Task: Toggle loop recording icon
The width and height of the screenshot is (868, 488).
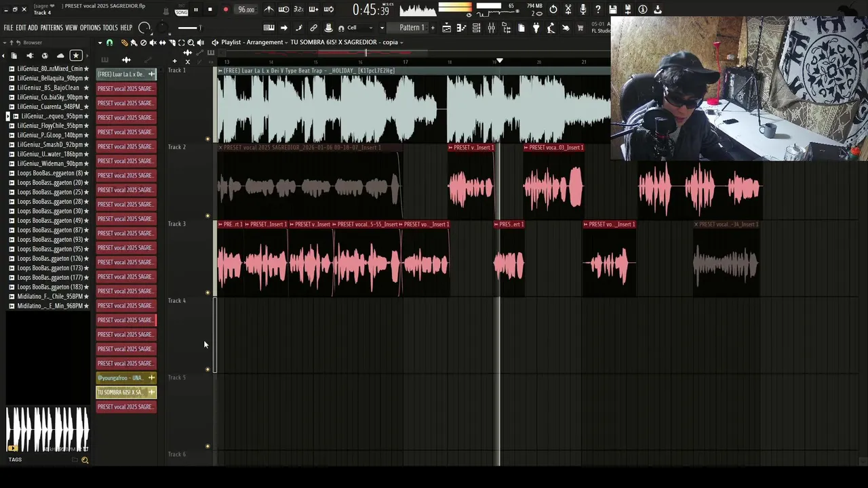Action: point(329,9)
